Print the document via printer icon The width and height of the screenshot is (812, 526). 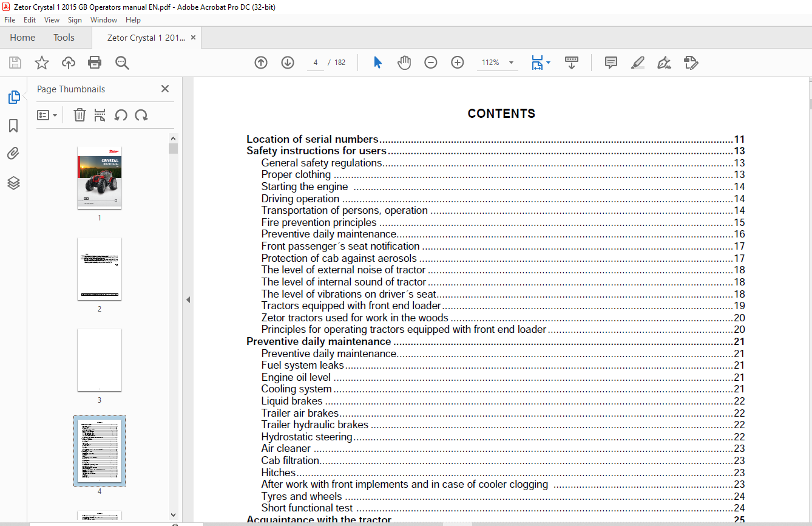95,63
